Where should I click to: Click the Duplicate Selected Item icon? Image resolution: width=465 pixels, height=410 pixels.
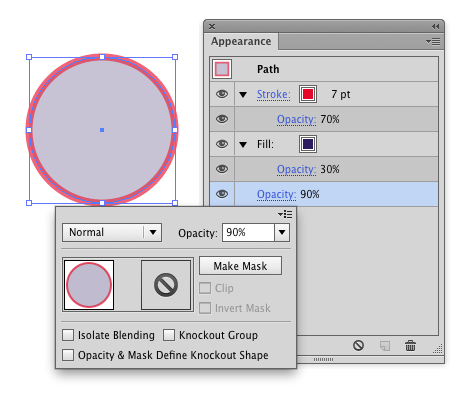tap(385, 346)
